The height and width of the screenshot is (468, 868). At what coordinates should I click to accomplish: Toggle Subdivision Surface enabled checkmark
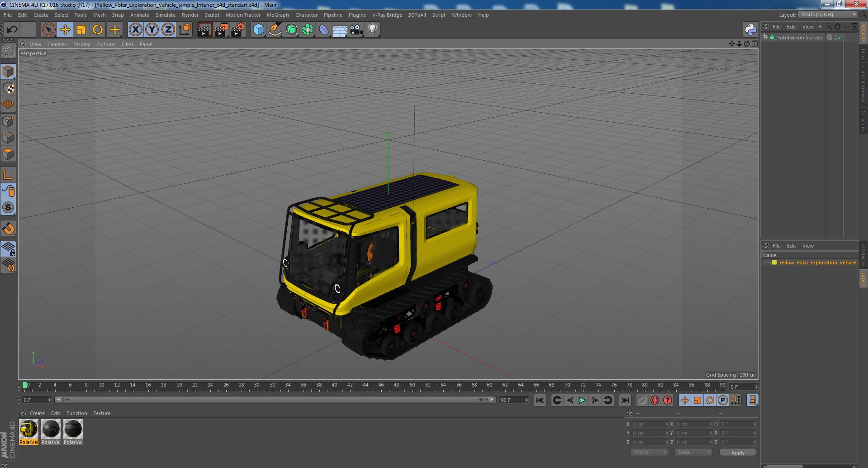[x=840, y=38]
